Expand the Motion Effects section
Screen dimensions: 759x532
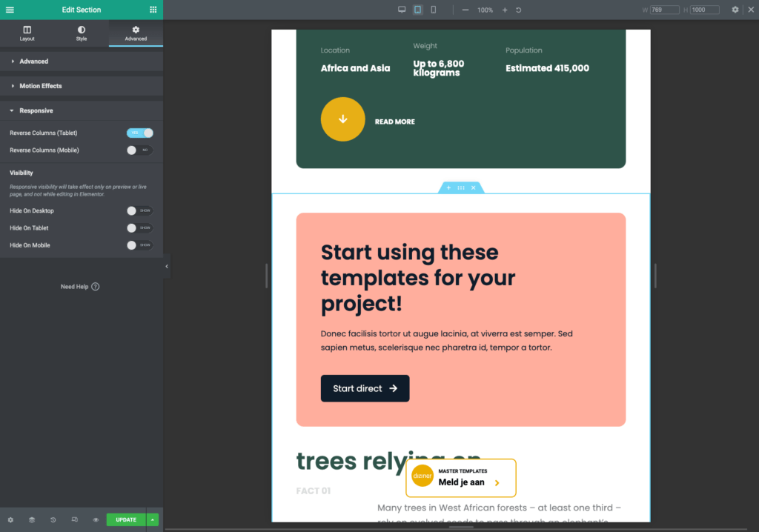(40, 86)
